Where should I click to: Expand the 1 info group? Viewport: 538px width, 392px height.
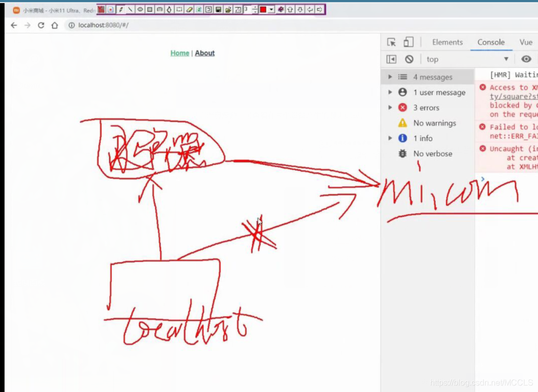point(390,138)
